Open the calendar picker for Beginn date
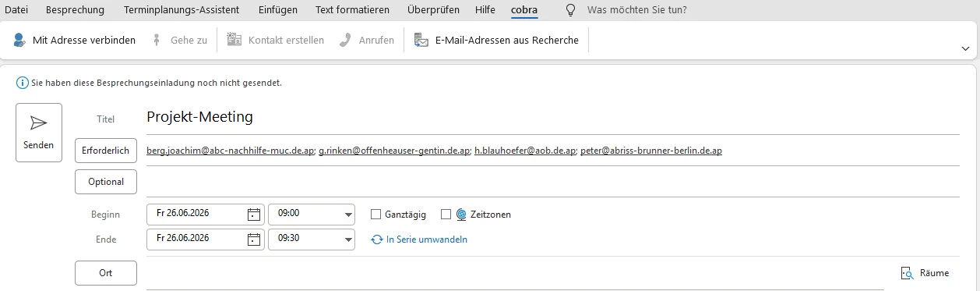Viewport: 980px width, 291px height. pos(254,214)
